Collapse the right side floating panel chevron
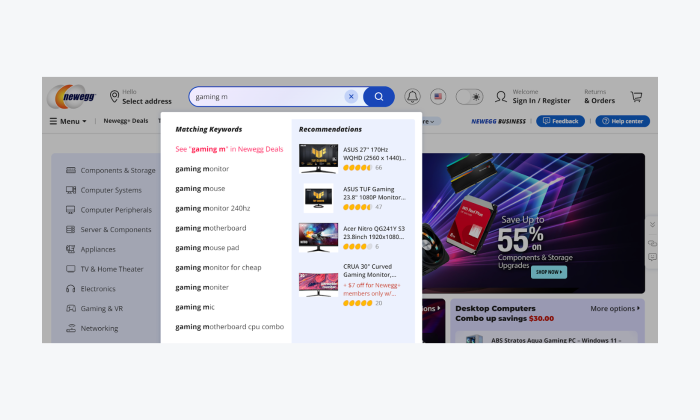The image size is (700, 420). click(652, 225)
